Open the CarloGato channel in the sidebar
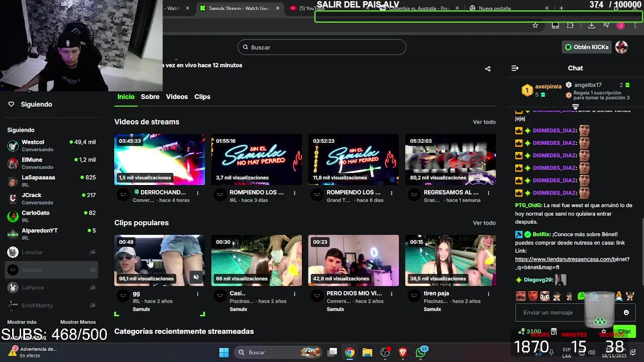644x362 pixels. click(x=51, y=216)
